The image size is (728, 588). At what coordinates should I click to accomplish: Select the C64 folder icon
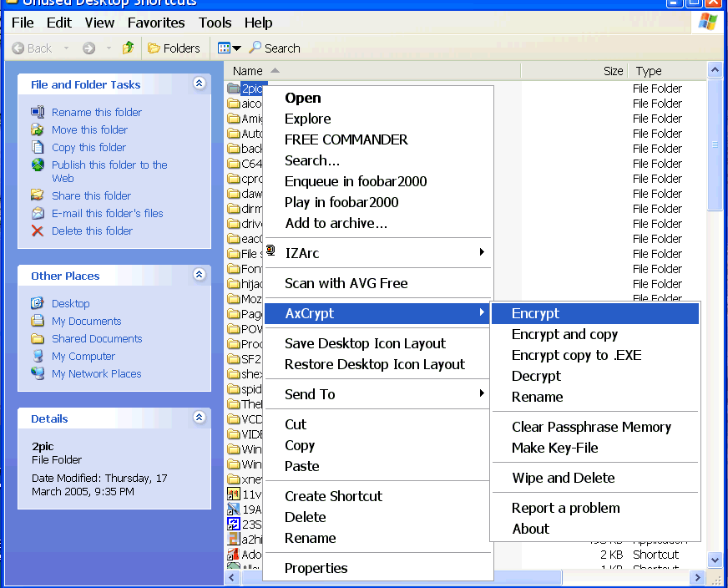tap(234, 164)
